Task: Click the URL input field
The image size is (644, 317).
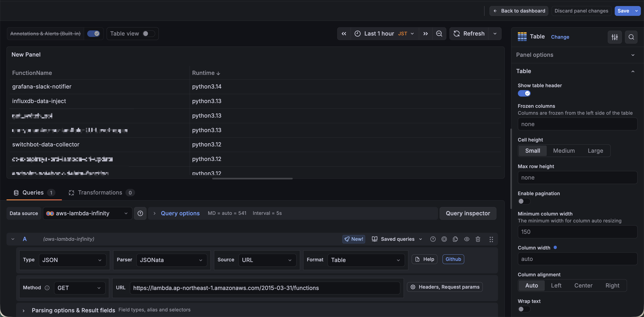Action: click(265, 288)
